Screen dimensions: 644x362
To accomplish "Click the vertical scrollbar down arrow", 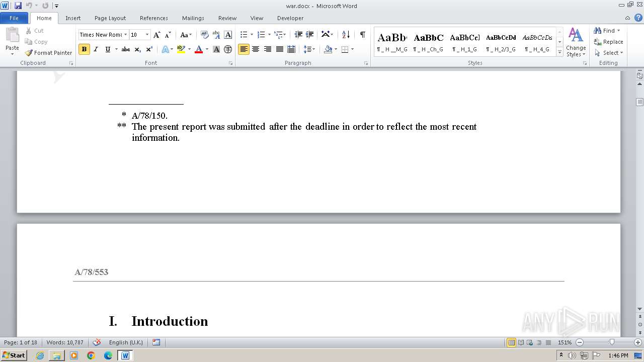I will (639, 309).
